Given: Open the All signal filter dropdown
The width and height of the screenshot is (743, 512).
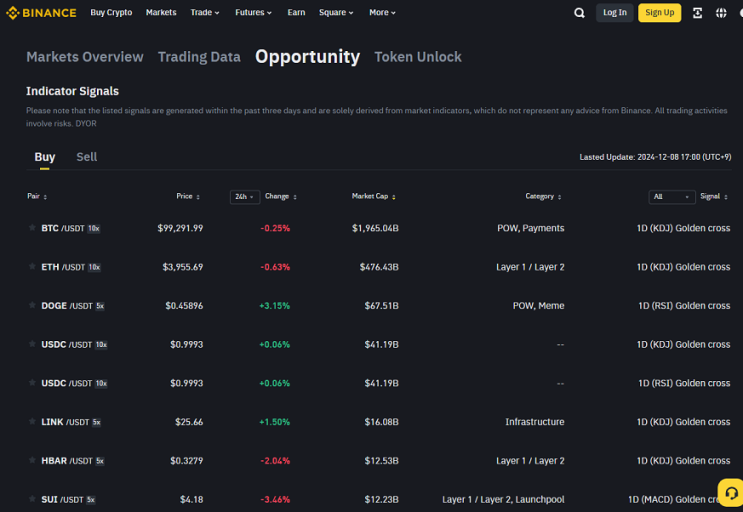Looking at the screenshot, I should point(671,197).
